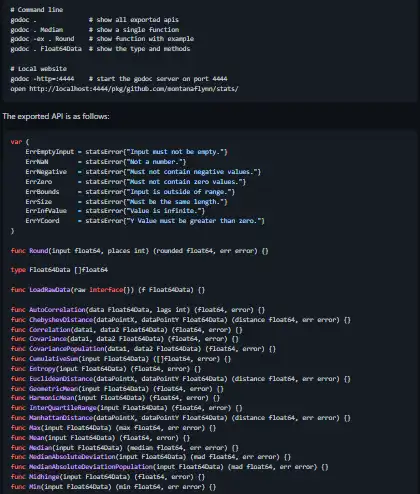
Task: Click the '# Command line' comment
Action: tap(37, 10)
